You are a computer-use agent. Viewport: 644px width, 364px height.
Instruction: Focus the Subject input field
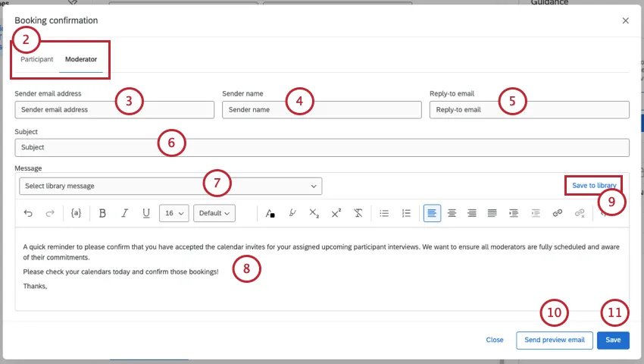(x=322, y=147)
